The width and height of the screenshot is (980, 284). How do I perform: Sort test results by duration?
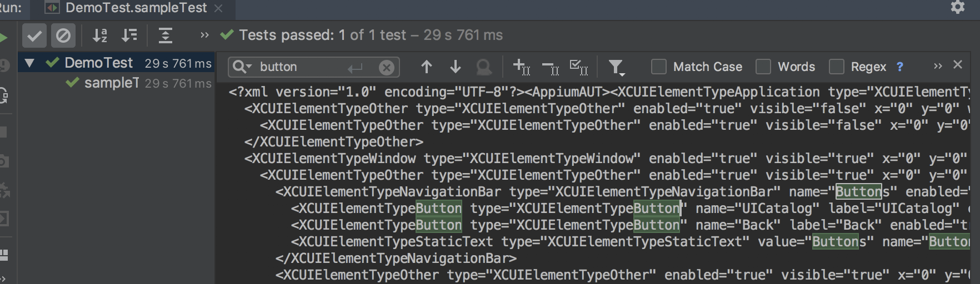pos(129,36)
